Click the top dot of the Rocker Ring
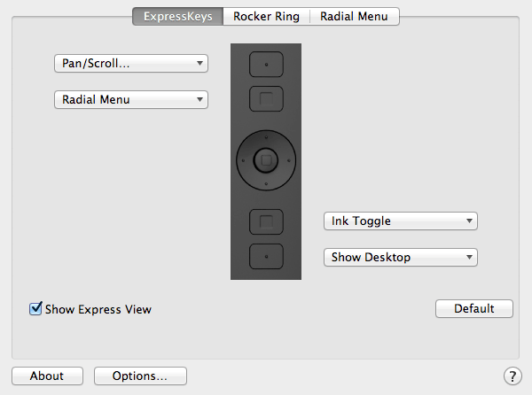 coord(266,137)
